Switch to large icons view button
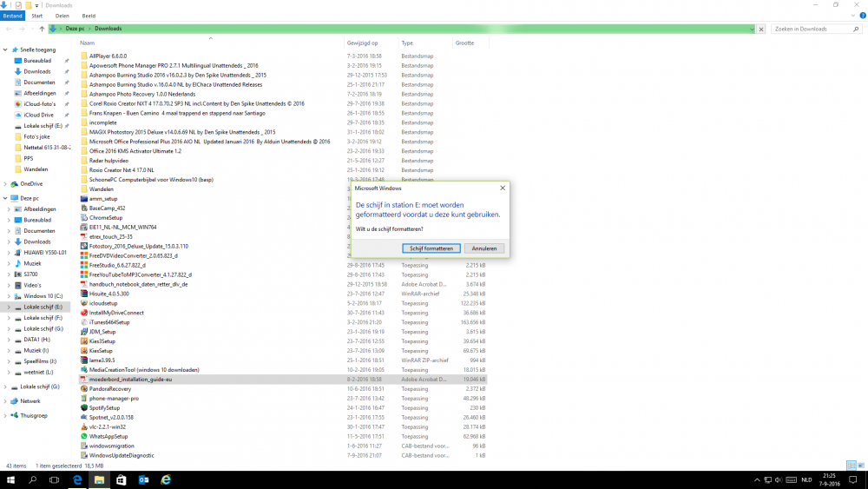 [861, 466]
